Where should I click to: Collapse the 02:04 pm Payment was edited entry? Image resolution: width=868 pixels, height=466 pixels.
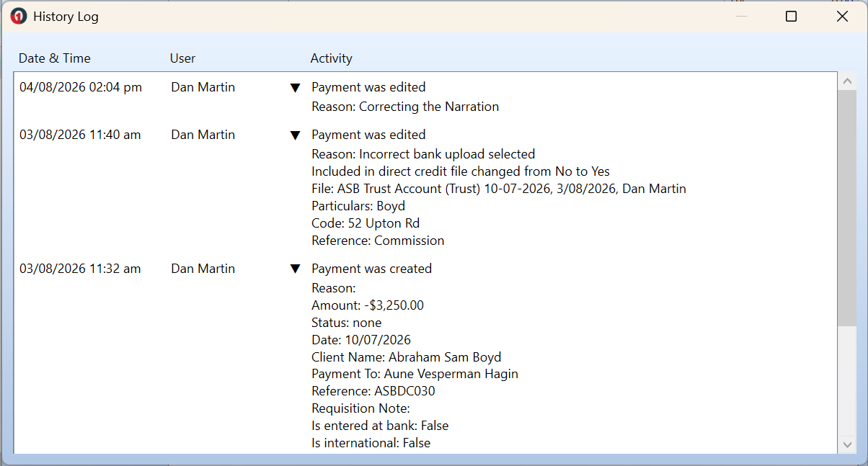click(x=295, y=88)
